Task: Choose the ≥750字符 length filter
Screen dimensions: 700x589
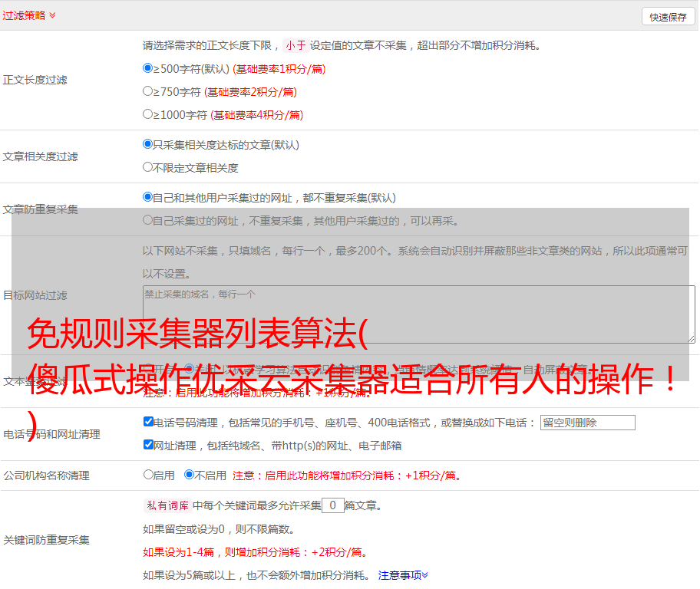Action: click(x=148, y=91)
